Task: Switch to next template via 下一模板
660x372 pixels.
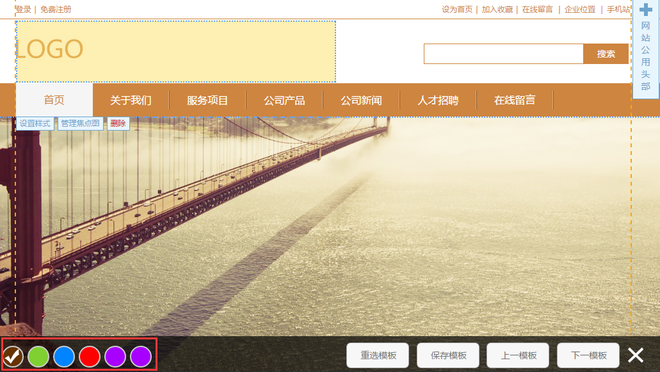Action: (588, 356)
